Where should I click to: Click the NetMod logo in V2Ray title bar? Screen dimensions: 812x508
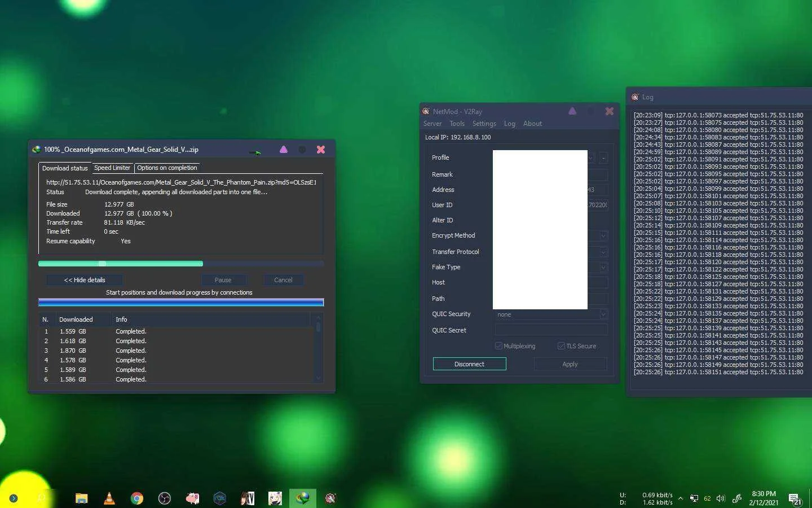click(x=426, y=111)
